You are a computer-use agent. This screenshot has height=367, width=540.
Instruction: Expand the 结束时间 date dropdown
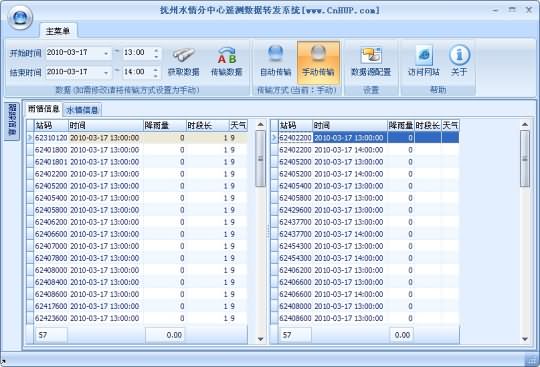click(106, 73)
